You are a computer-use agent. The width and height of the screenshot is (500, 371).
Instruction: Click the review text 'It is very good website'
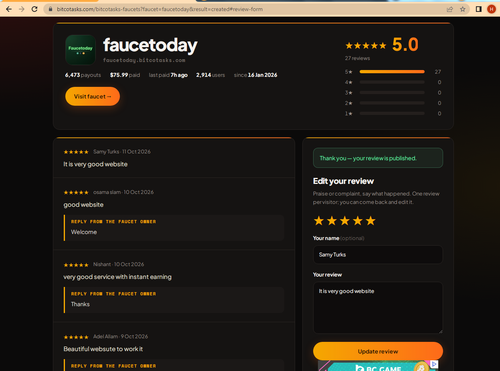95,164
